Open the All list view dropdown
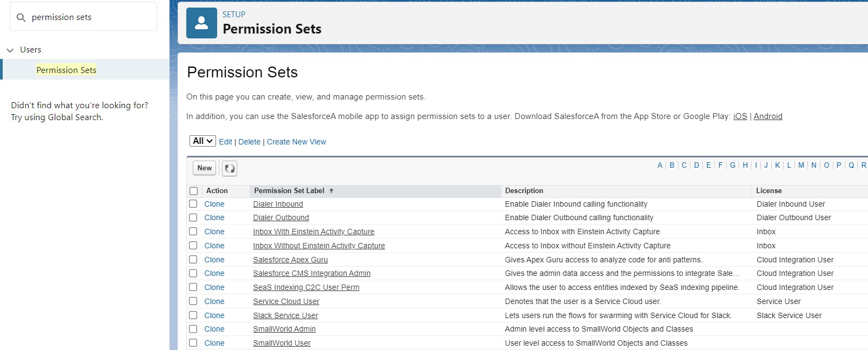 click(x=203, y=141)
